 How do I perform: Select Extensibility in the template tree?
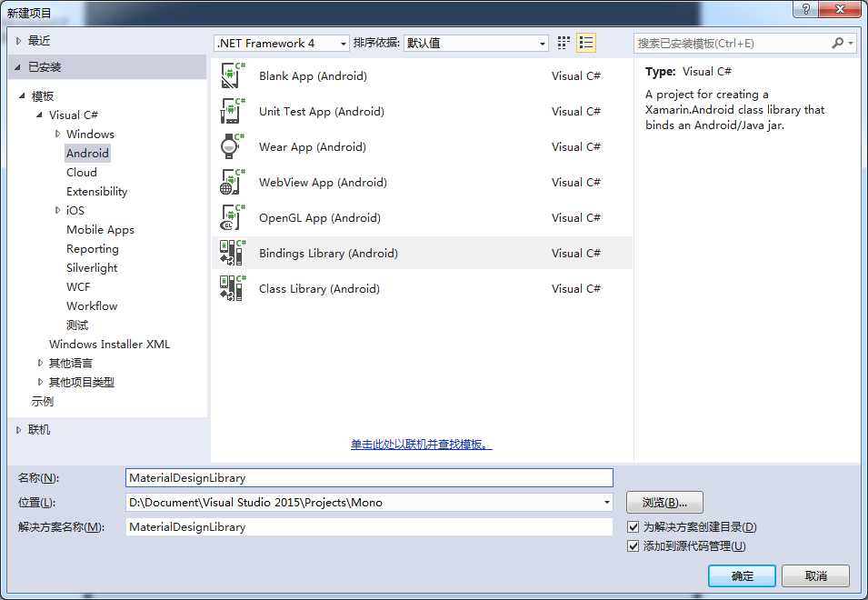pyautogui.click(x=97, y=192)
